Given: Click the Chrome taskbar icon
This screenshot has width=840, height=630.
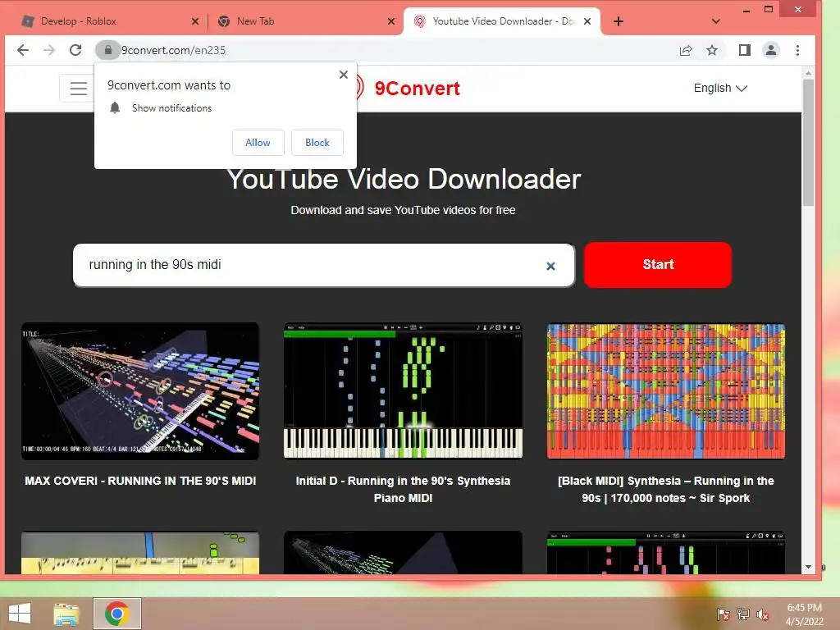Looking at the screenshot, I should click(x=117, y=614).
